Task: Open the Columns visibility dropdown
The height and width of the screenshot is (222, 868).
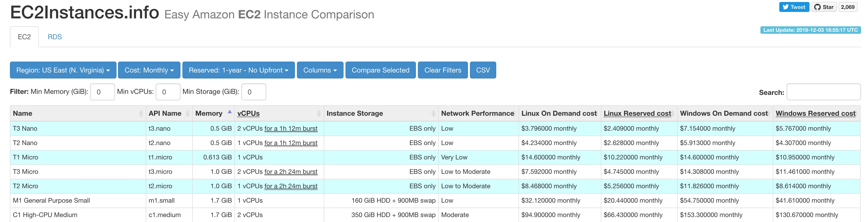Action: (x=320, y=70)
